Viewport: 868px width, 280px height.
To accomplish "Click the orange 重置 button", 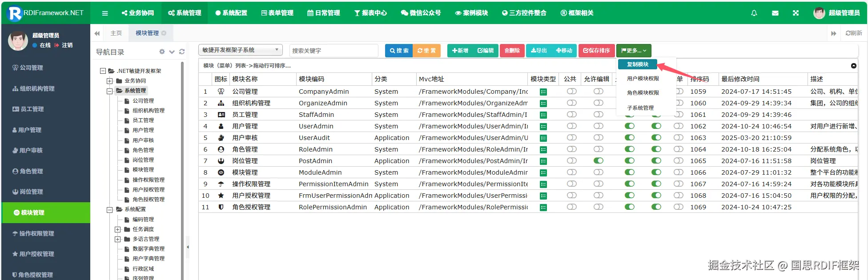I will (x=426, y=51).
